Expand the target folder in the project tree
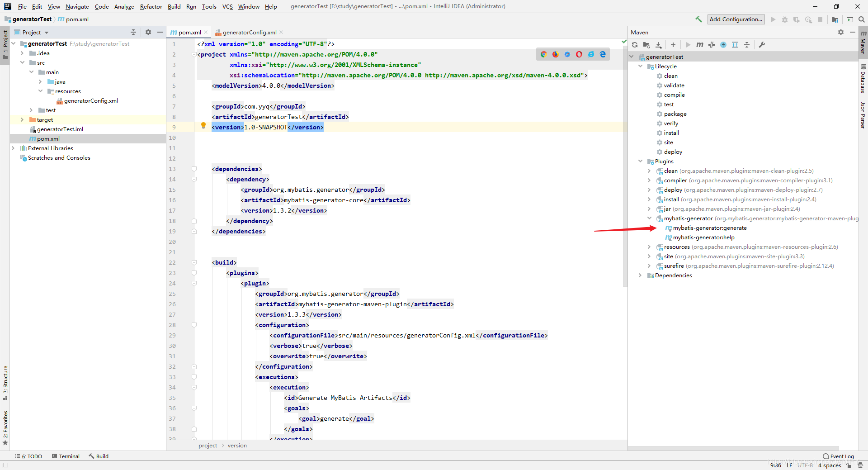The width and height of the screenshot is (868, 470). [x=22, y=120]
